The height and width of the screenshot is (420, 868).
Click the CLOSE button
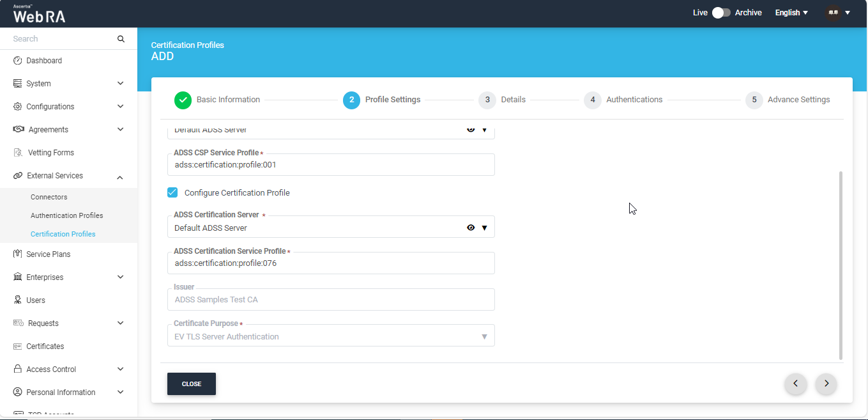click(x=191, y=384)
